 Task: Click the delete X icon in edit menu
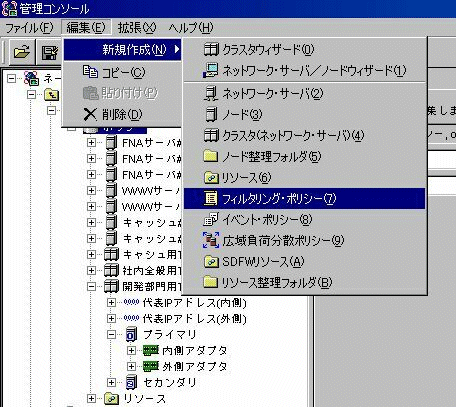[90, 114]
